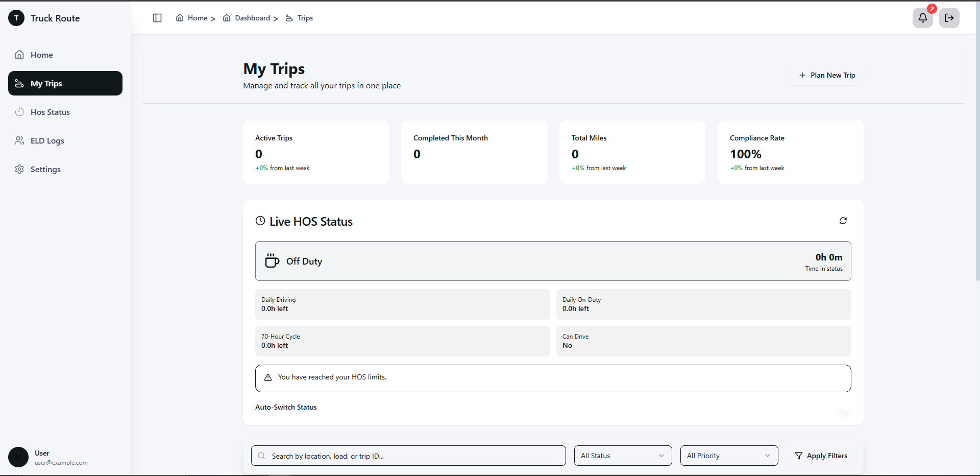The height and width of the screenshot is (476, 980).
Task: Click Apply Filters button
Action: pyautogui.click(x=821, y=456)
